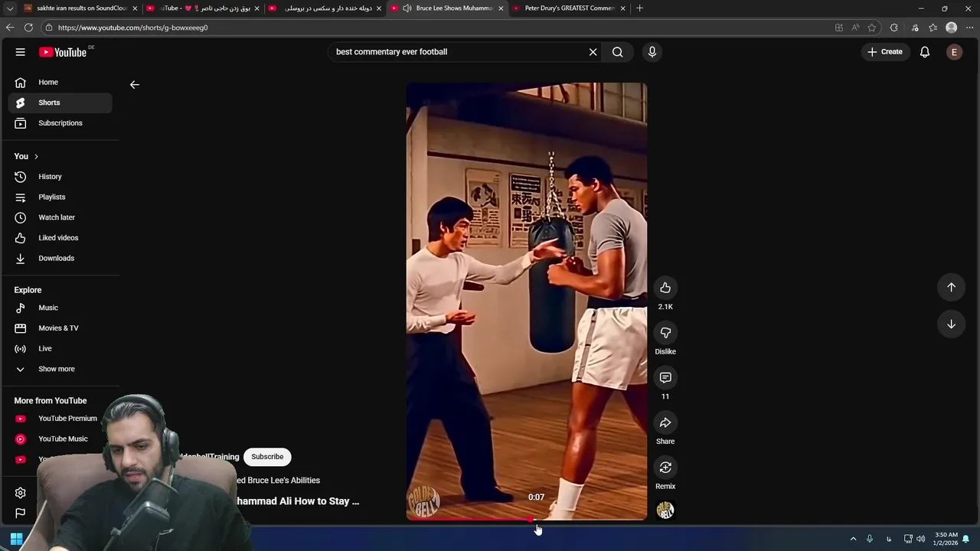Open Movies & TV under Explore
Image resolution: width=980 pixels, height=551 pixels.
(60, 328)
